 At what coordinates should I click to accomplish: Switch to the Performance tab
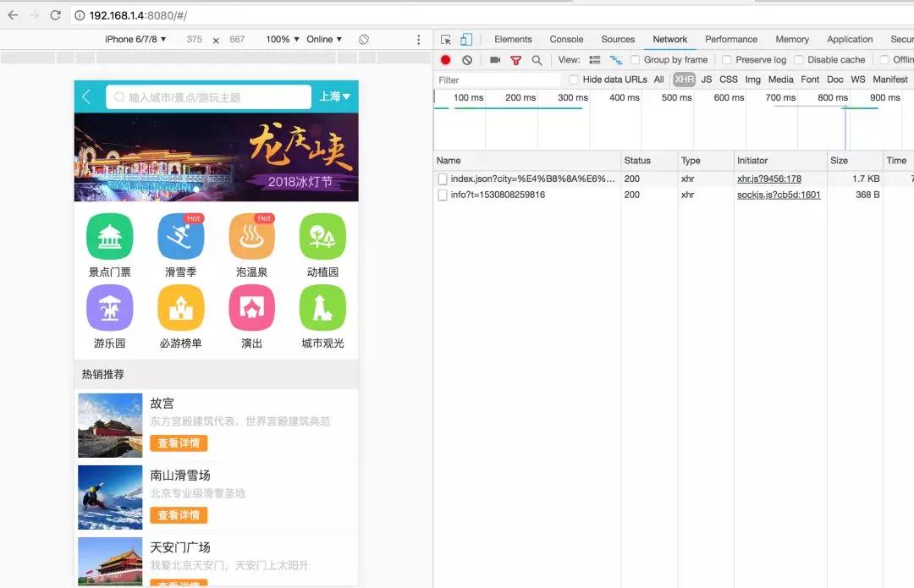click(x=731, y=39)
